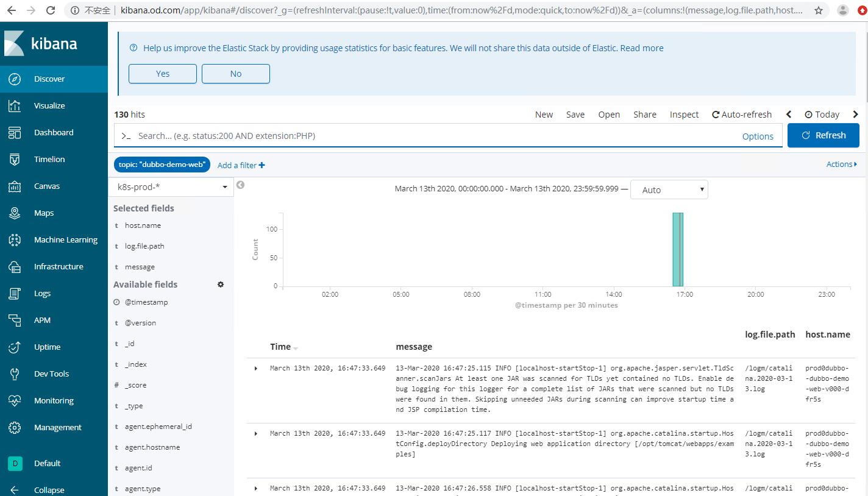Viewport: 868px width, 496px height.
Task: Click the Add a filter link
Action: [241, 165]
